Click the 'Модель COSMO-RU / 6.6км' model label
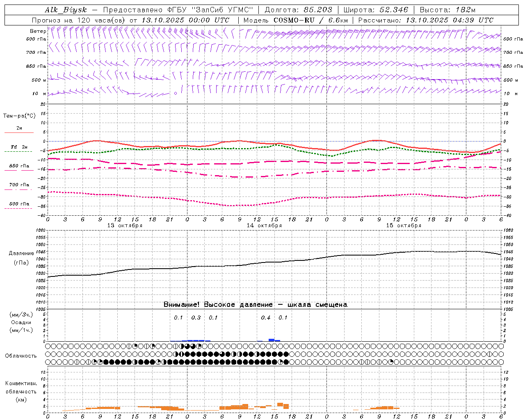The height and width of the screenshot is (420, 525). click(295, 20)
